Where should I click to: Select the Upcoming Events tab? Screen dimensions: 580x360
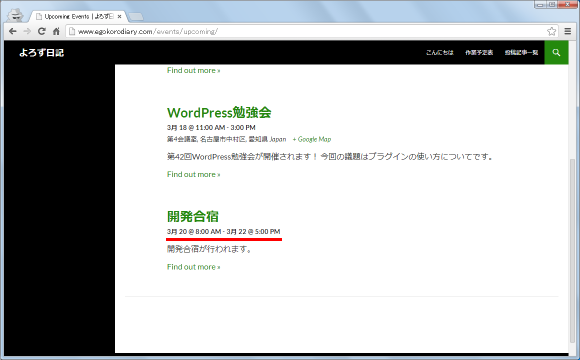pyautogui.click(x=78, y=17)
